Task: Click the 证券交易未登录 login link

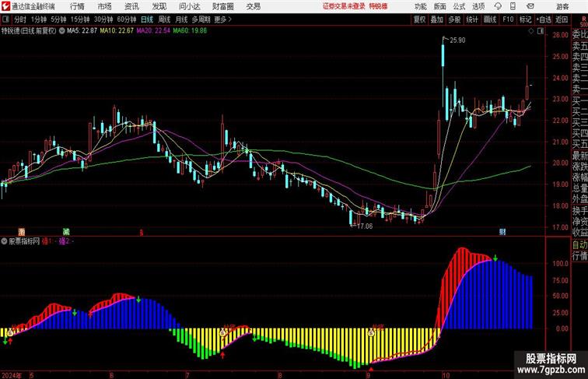Action: pyautogui.click(x=344, y=6)
